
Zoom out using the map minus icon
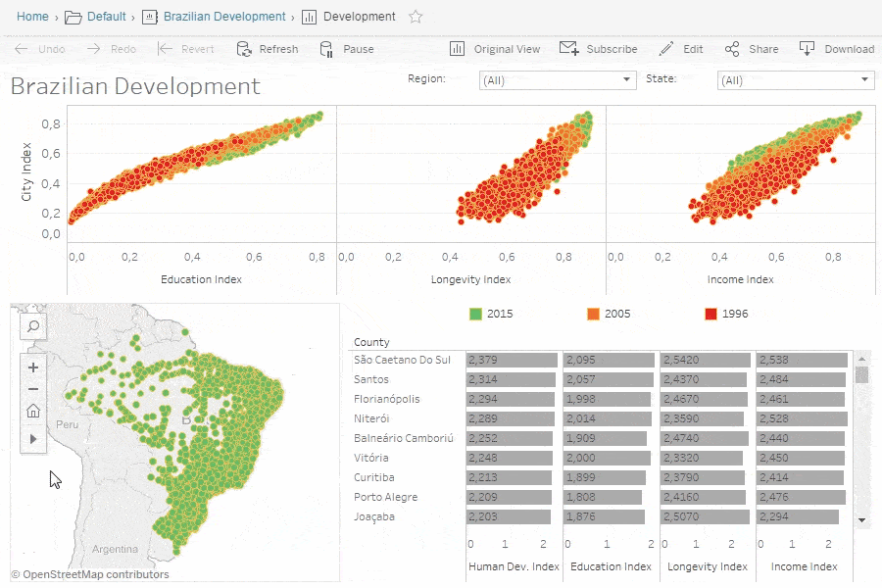(32, 389)
